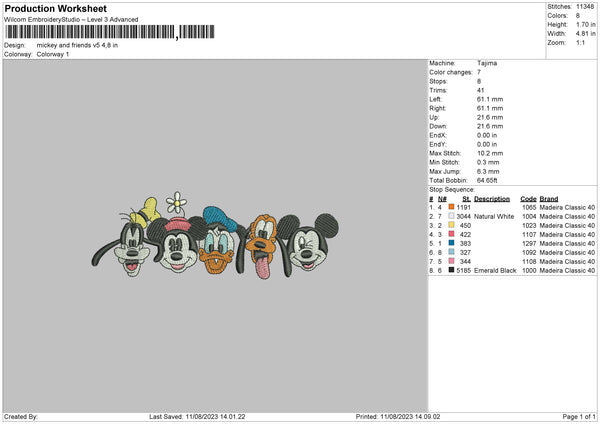This screenshot has height=424, width=600.
Task: Click the St. column header
Action: (466, 198)
